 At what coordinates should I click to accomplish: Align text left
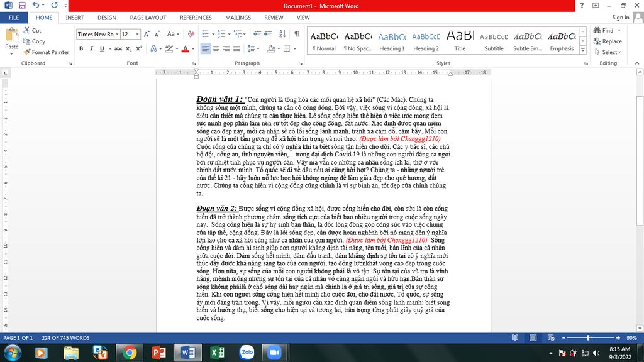[x=205, y=48]
